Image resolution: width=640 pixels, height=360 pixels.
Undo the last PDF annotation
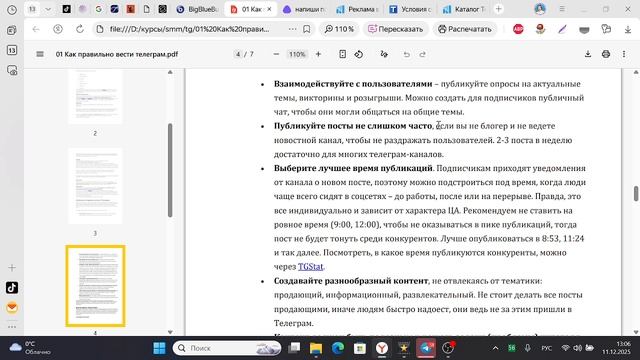coord(407,54)
